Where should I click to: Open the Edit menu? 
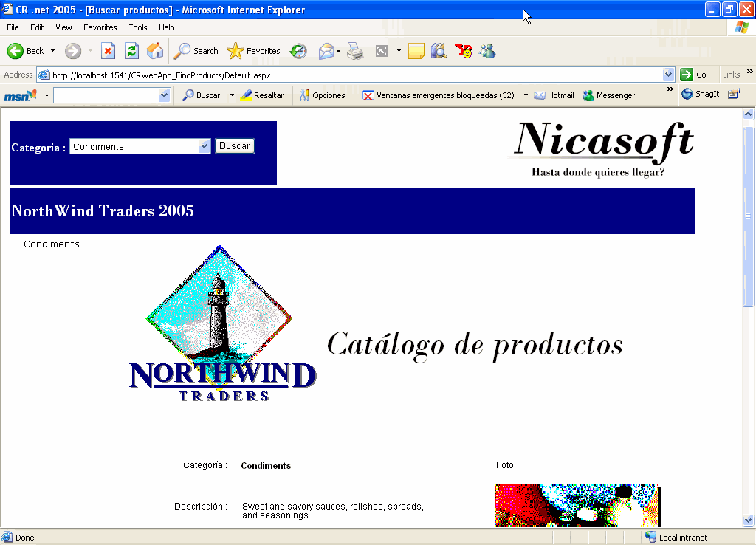tap(37, 27)
